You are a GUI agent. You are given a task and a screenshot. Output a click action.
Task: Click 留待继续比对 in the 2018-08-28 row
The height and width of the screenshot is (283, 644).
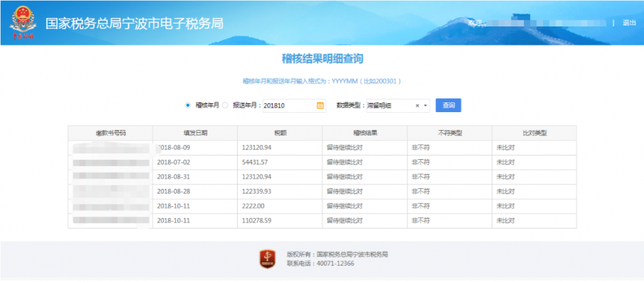click(x=345, y=191)
